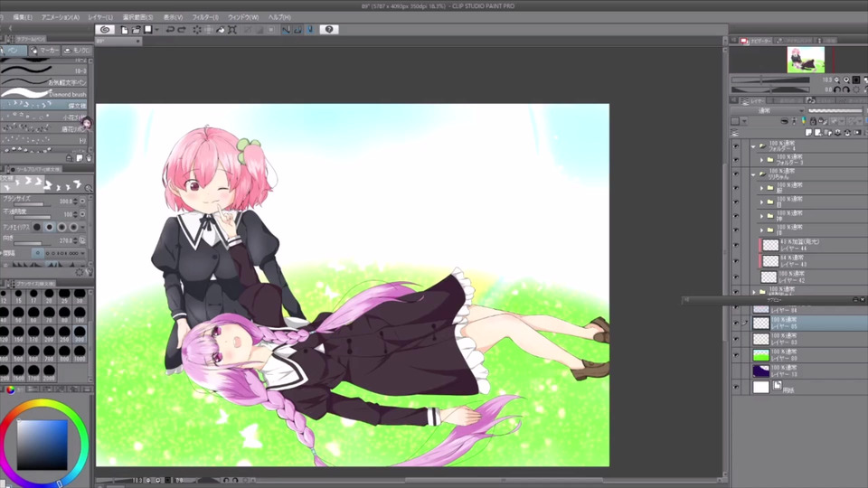Screen dimensions: 868x488
Task: Select the strongest anti-aliasing option
Action: (73, 227)
